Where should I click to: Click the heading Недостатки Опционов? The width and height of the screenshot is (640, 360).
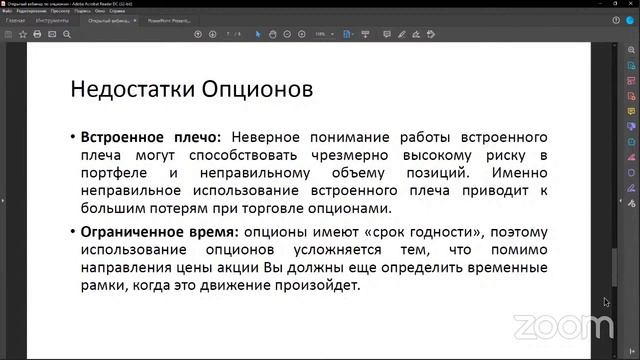pyautogui.click(x=192, y=89)
